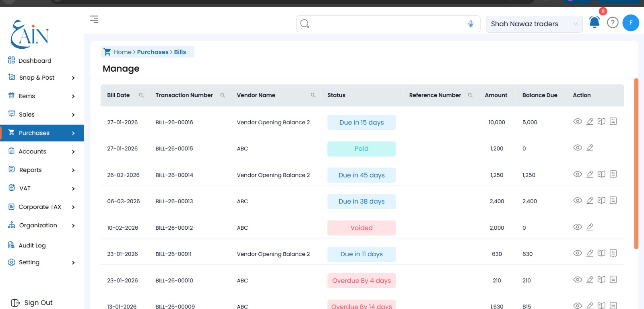Screen dimensions: 644x309
Task: Open Accounts in sidebar
Action: [33, 152]
